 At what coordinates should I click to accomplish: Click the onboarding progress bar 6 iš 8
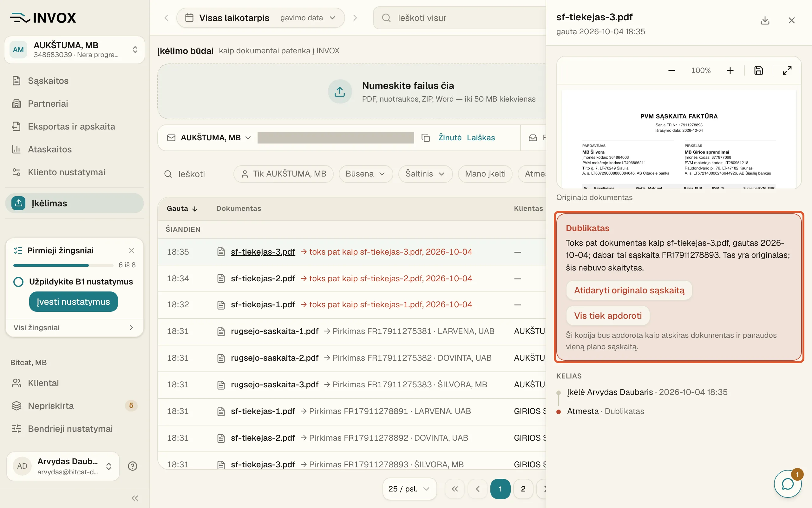click(63, 265)
